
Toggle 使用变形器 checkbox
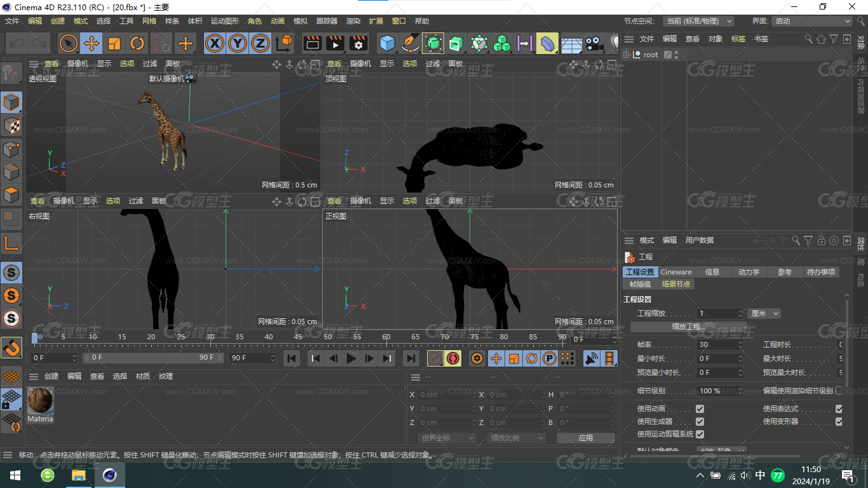coord(839,421)
